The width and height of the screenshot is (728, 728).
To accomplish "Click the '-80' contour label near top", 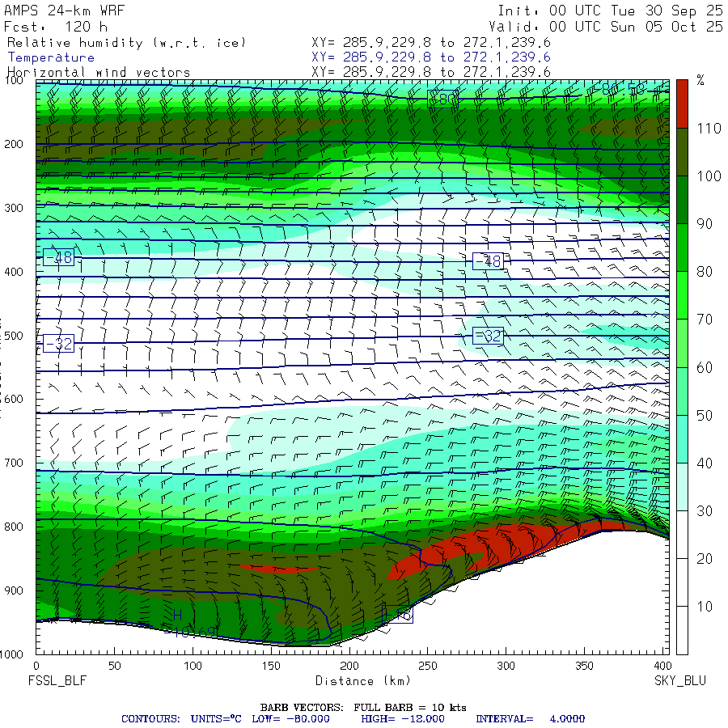I will (443, 99).
